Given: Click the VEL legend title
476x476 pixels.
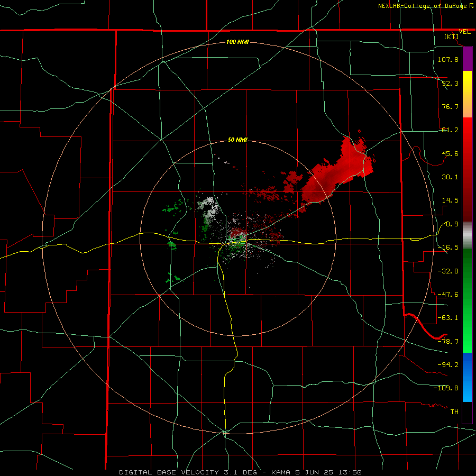Looking at the screenshot, I should pos(464,32).
